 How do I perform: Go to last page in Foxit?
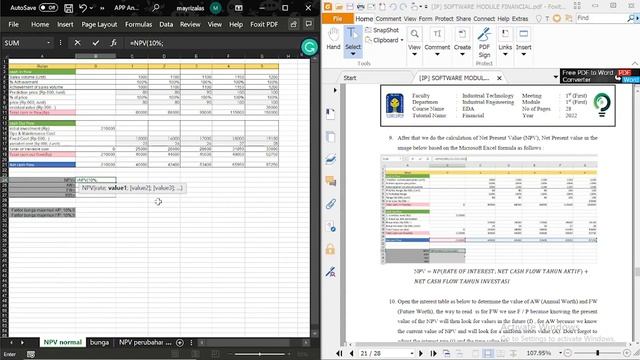[x=433, y=353]
